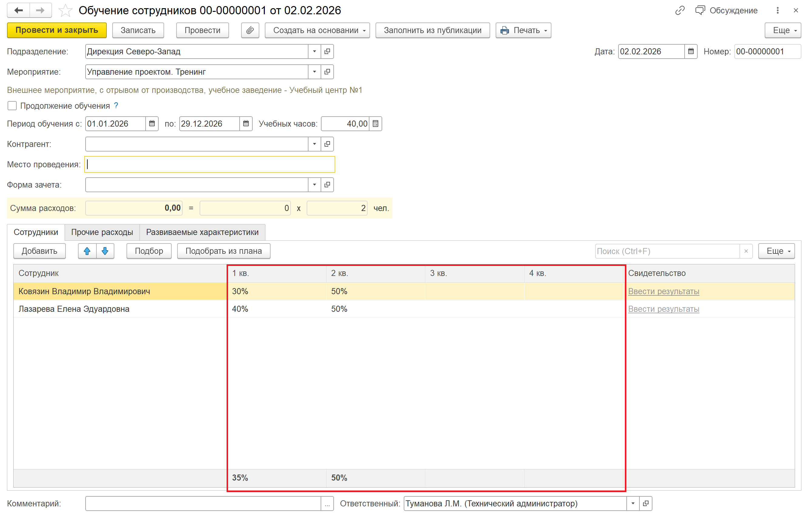Open calculator for training hours field
The height and width of the screenshot is (517, 812).
[375, 124]
